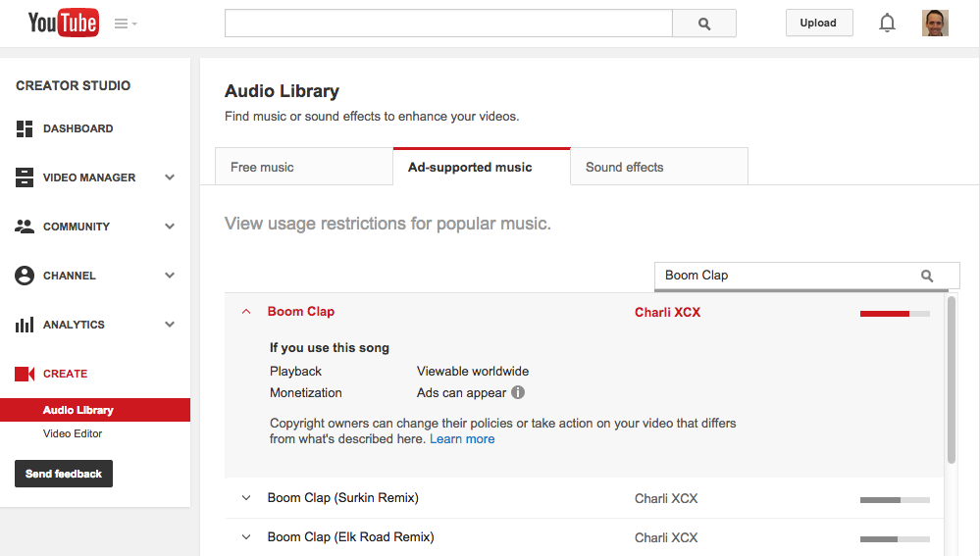This screenshot has width=980, height=556.
Task: Expand Boom Clap (Surkin Remix) row
Action: pyautogui.click(x=246, y=498)
